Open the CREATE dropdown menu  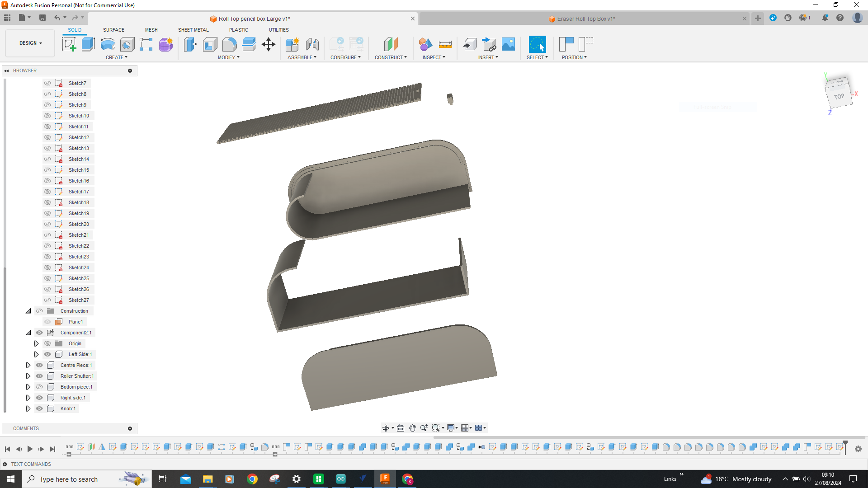[116, 57]
